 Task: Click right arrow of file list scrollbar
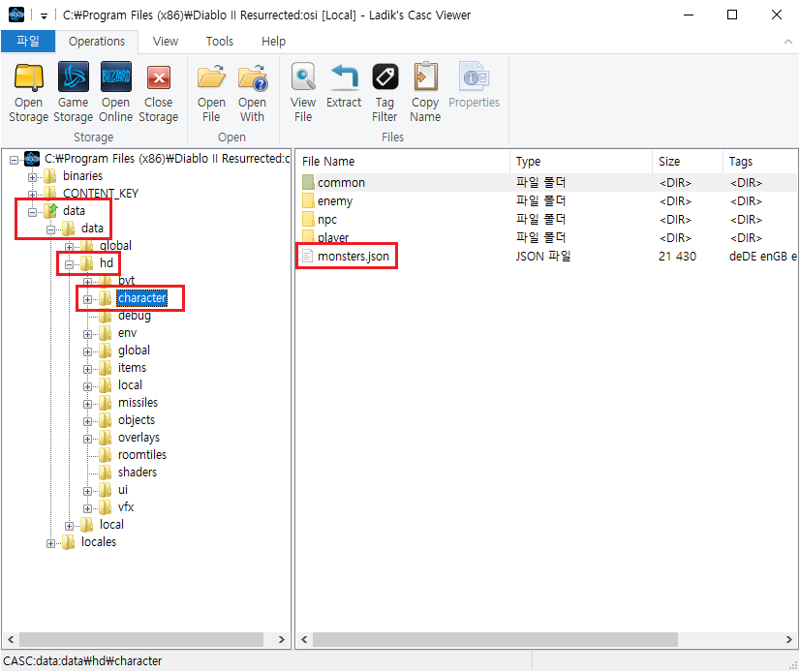coord(788,639)
